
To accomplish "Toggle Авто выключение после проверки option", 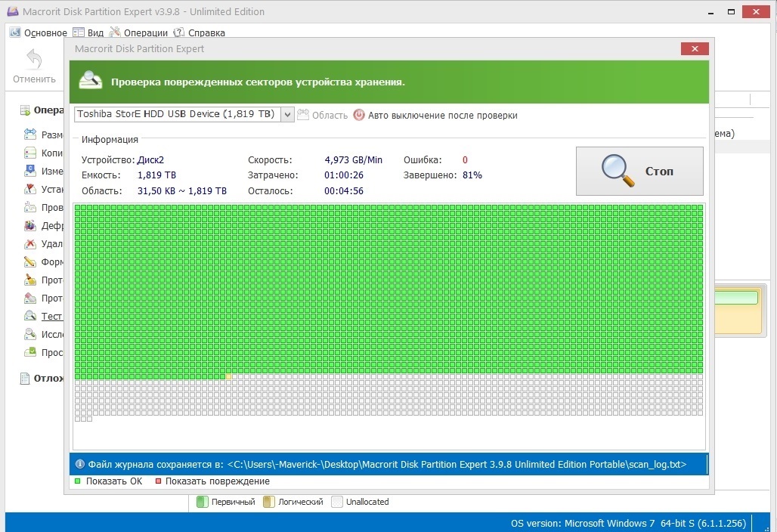I will coord(442,116).
